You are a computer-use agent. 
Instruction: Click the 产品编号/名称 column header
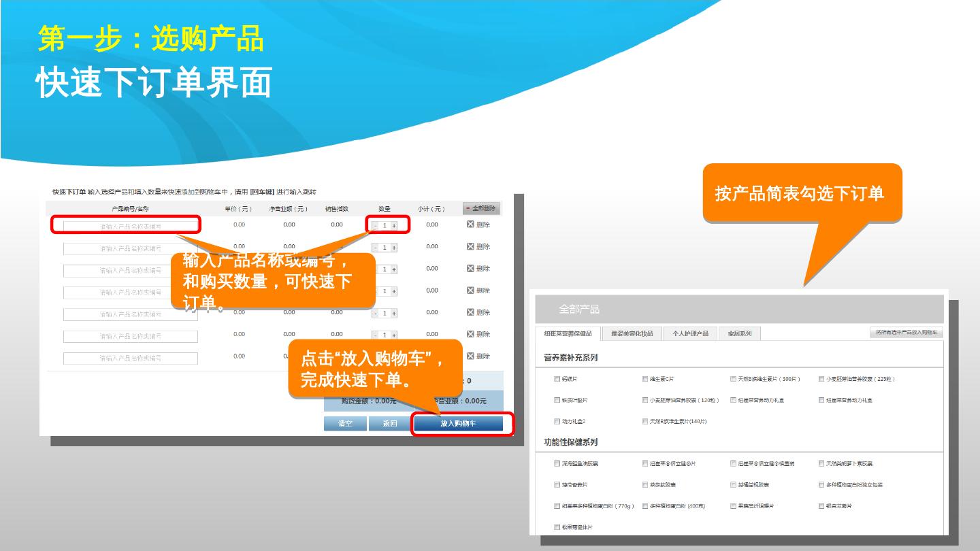(x=130, y=209)
